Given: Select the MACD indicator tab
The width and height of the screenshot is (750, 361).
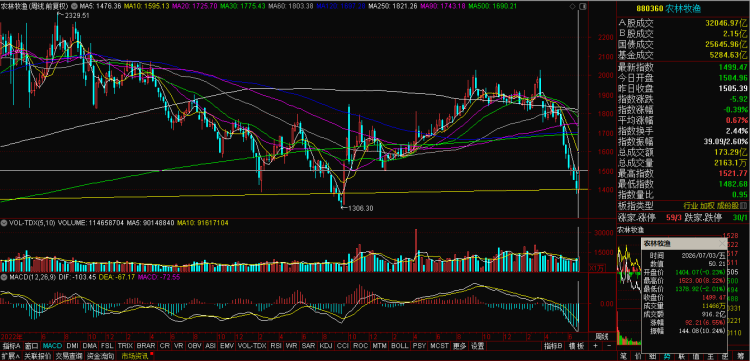Looking at the screenshot, I should (x=52, y=346).
